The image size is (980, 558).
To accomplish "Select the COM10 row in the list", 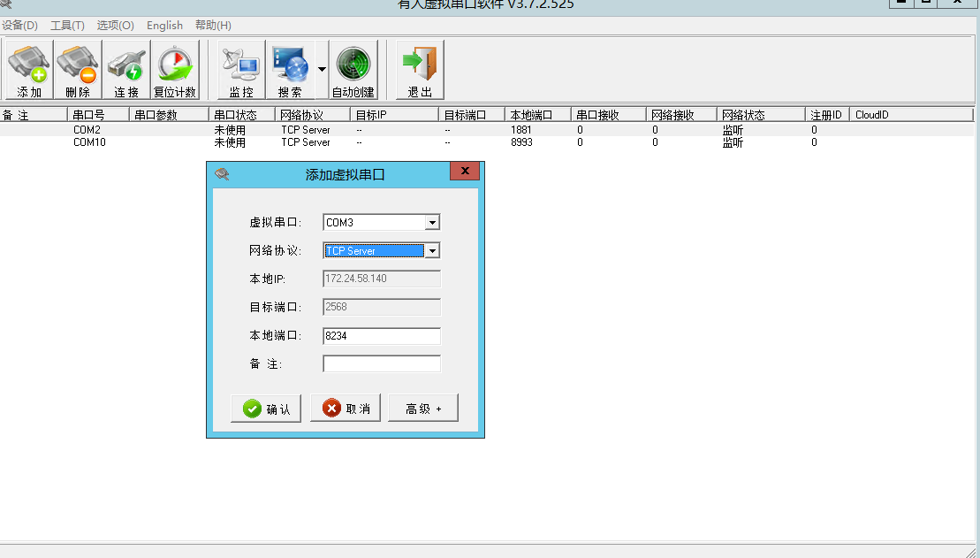I will [x=89, y=142].
